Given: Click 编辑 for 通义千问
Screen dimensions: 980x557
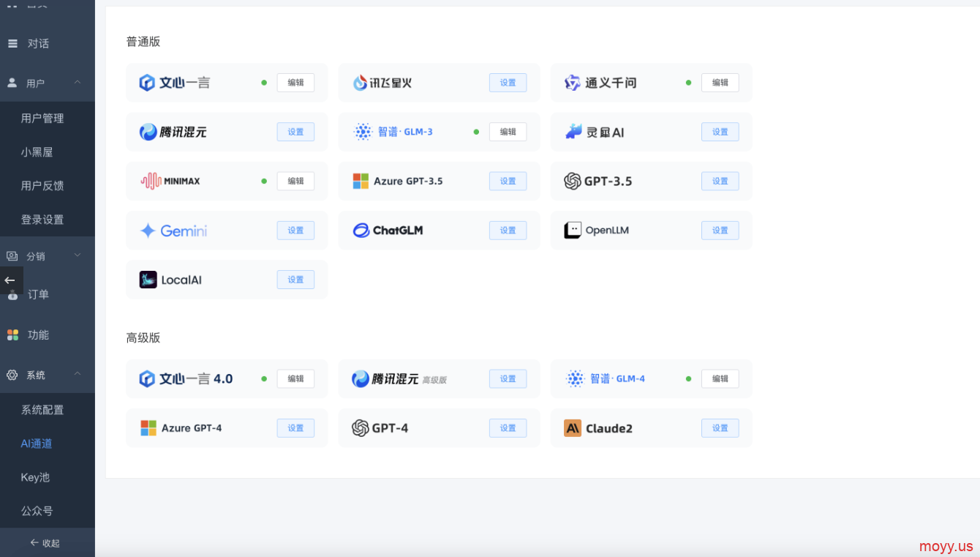Looking at the screenshot, I should [x=720, y=83].
